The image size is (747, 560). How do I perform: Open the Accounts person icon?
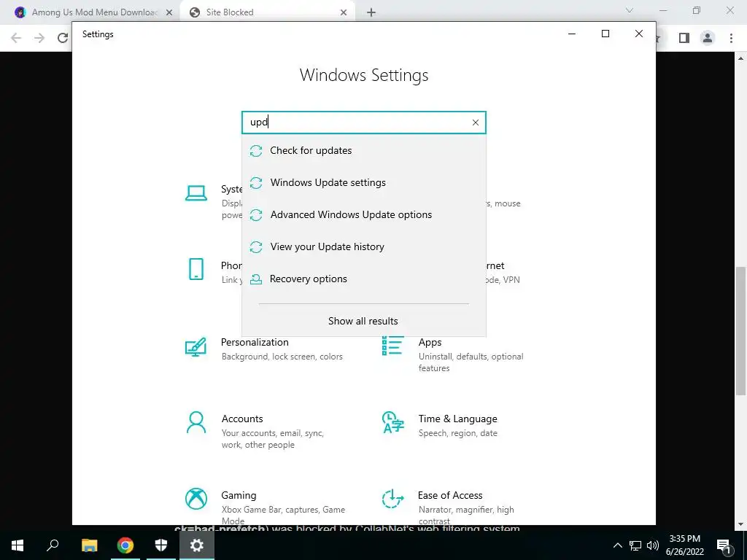(196, 422)
